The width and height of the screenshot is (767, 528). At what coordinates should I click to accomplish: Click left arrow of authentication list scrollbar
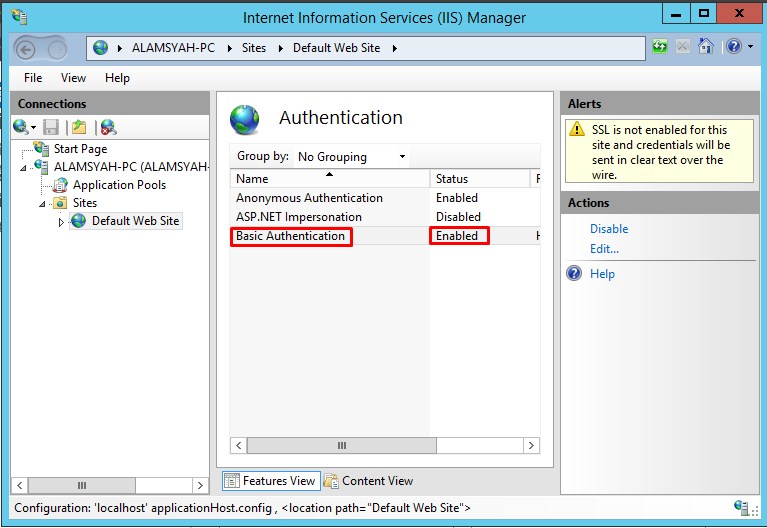[239, 445]
